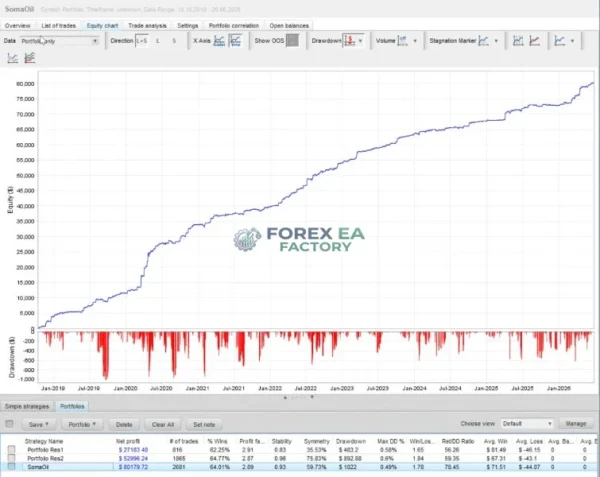
Task: Tick the select-all checkbox beside Save
Action: coord(10,424)
